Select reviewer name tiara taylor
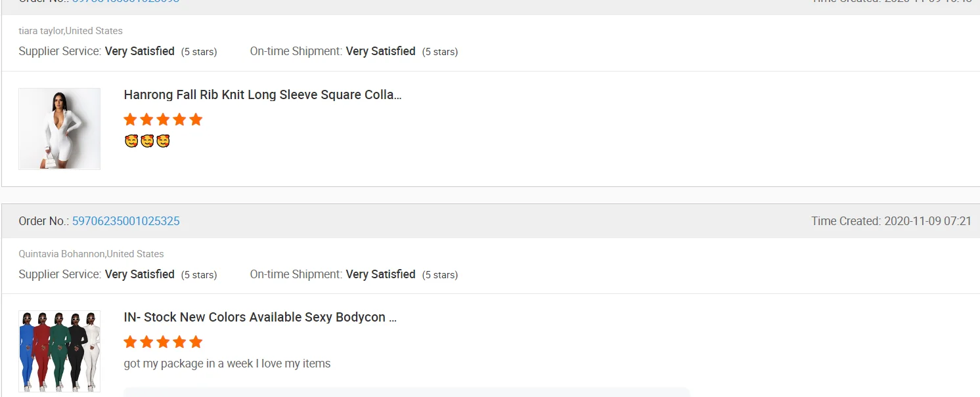 [41, 31]
